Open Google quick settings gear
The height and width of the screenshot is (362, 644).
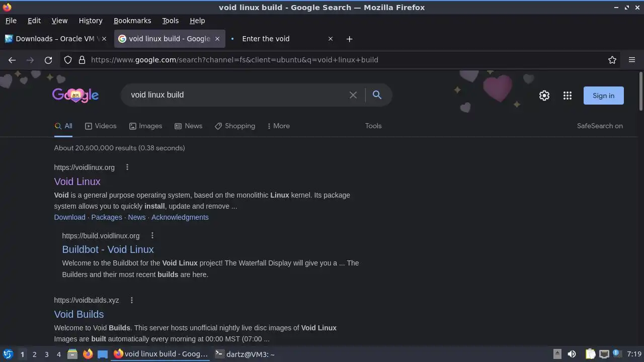click(x=544, y=96)
